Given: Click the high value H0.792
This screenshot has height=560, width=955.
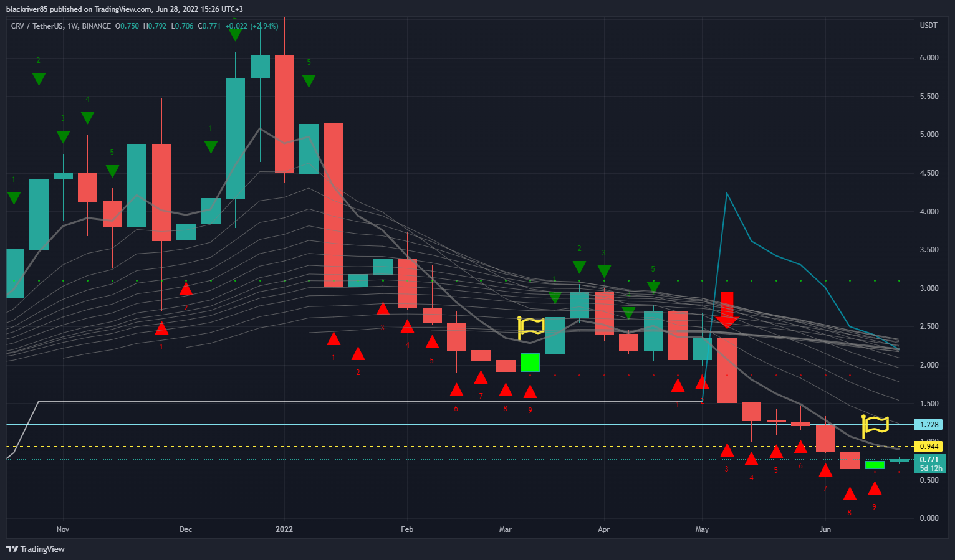Looking at the screenshot, I should coord(155,26).
